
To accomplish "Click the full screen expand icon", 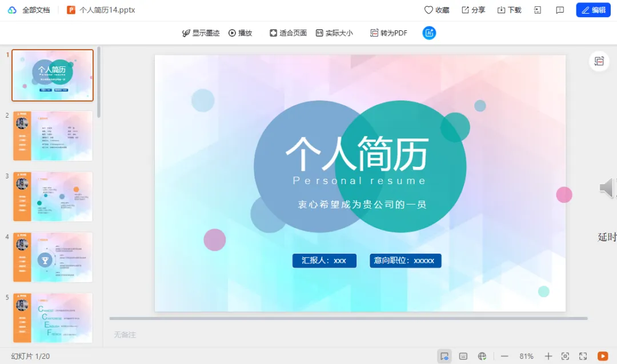I will (x=583, y=356).
